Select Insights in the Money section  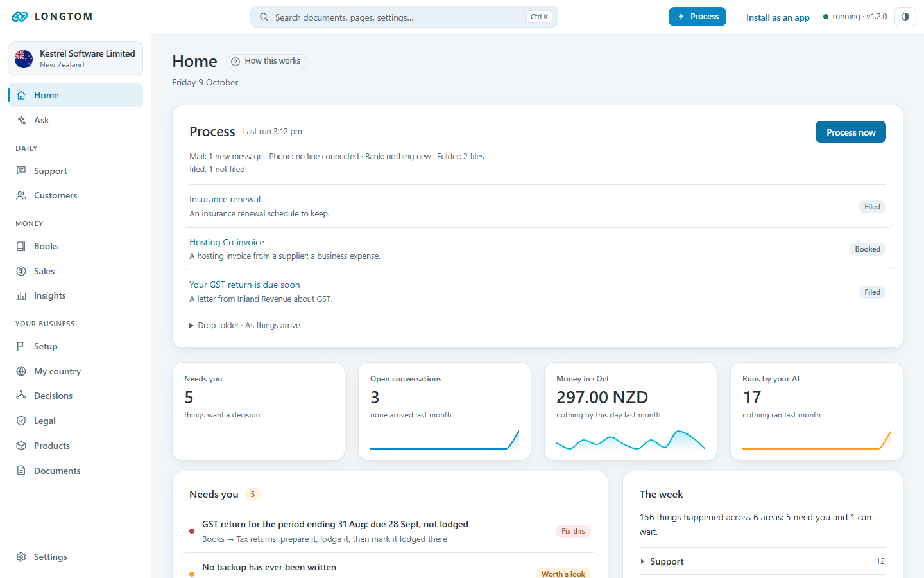click(75, 295)
